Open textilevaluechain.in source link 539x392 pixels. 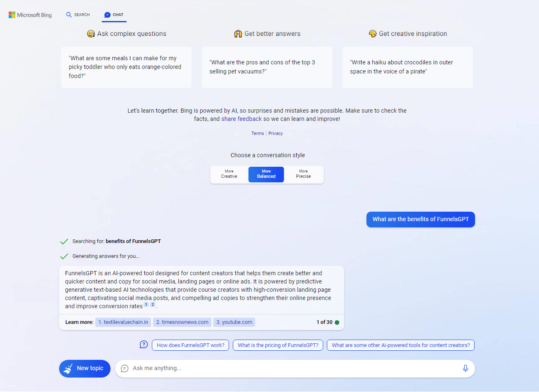point(123,322)
